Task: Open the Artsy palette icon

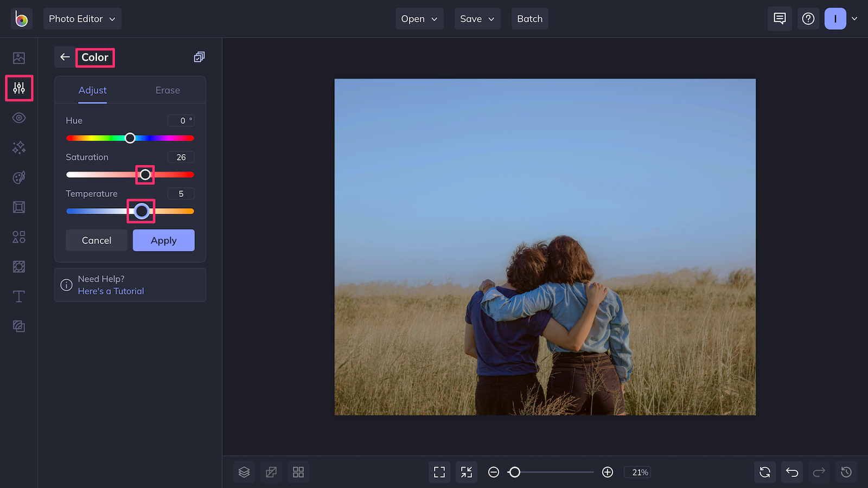Action: [19, 177]
